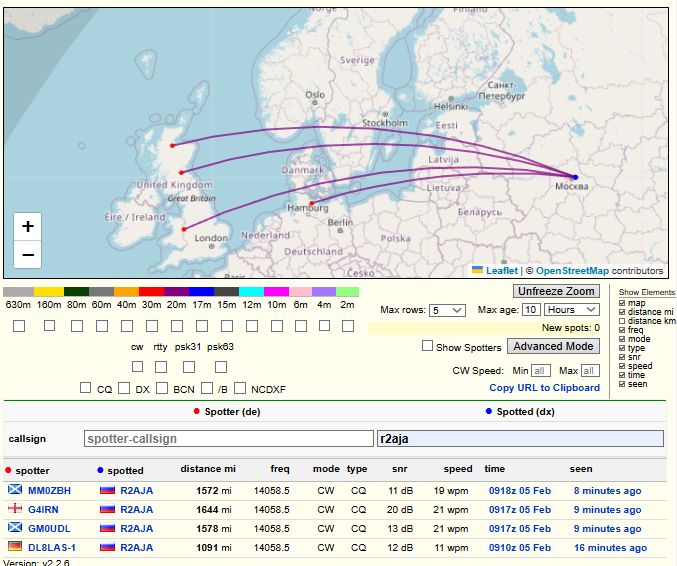The height and width of the screenshot is (566, 677).
Task: Click the England flag next to G4IRN
Action: tap(14, 510)
